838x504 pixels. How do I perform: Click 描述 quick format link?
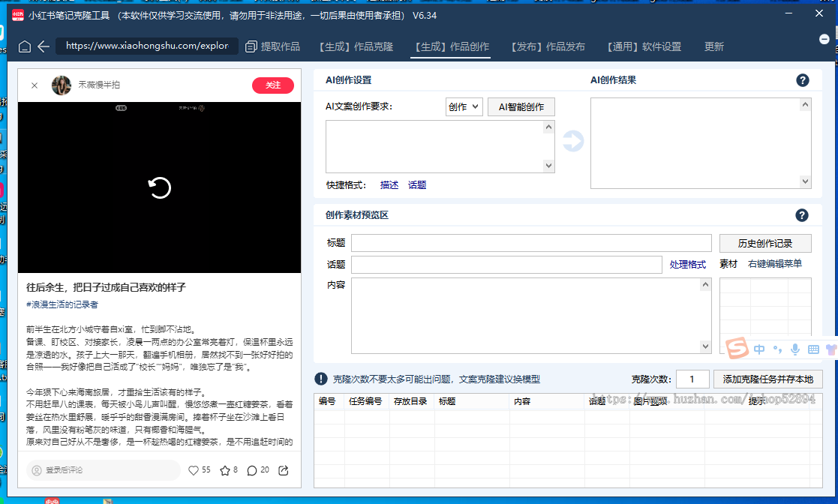389,185
